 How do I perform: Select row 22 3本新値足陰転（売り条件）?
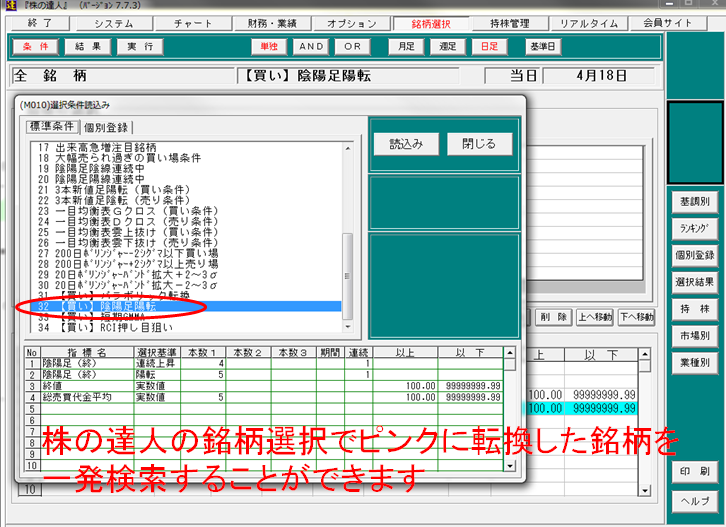coord(186,201)
